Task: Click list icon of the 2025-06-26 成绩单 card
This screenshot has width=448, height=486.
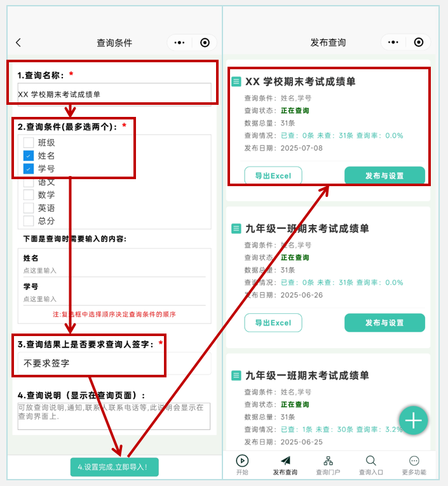Action: tap(236, 229)
